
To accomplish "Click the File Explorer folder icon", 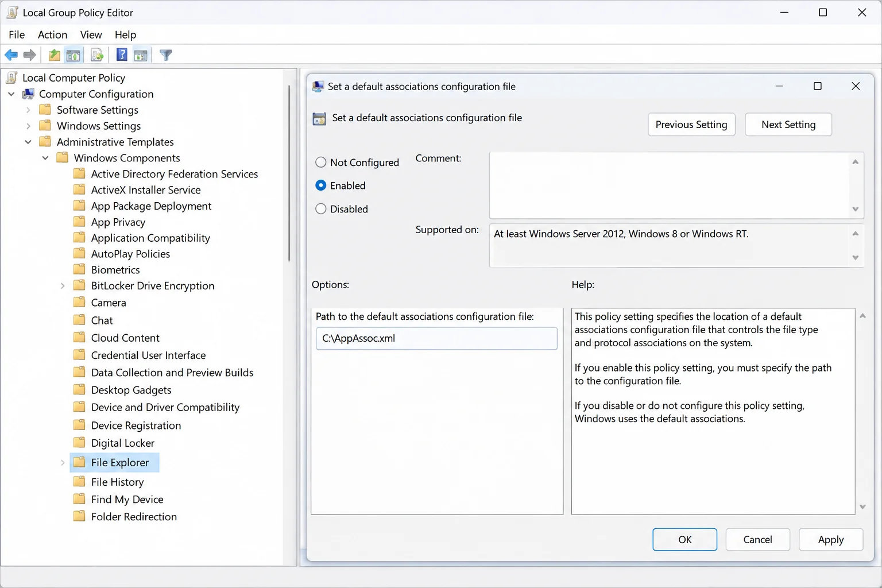I will click(79, 462).
